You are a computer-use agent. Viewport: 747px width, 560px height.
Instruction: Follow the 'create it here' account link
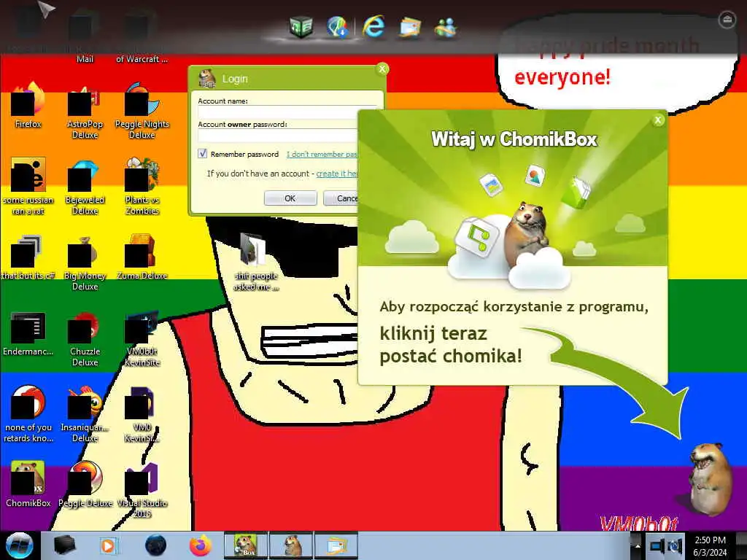[x=337, y=174]
